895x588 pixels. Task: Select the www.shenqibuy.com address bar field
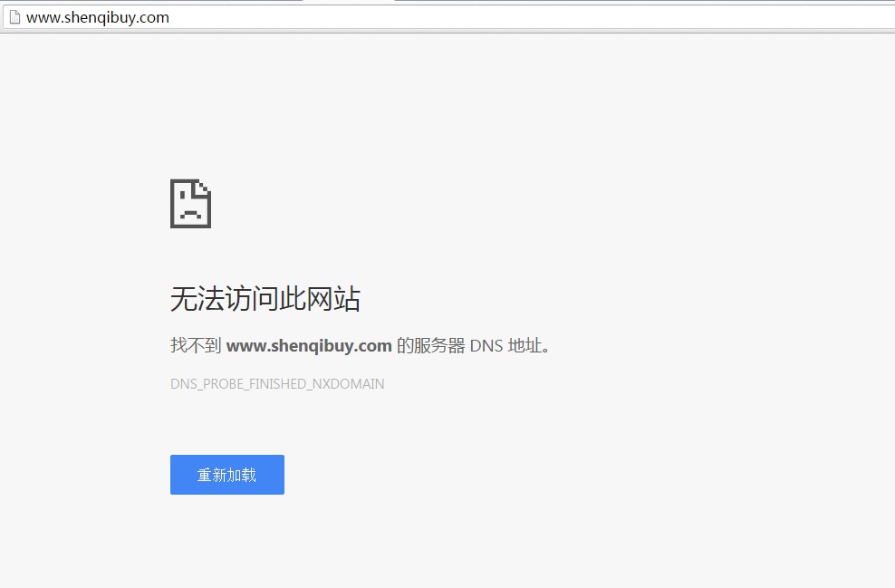click(x=448, y=17)
